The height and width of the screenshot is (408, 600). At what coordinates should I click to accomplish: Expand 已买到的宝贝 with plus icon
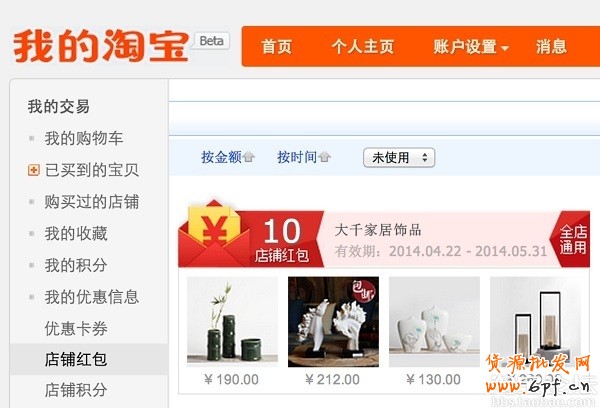[34, 170]
